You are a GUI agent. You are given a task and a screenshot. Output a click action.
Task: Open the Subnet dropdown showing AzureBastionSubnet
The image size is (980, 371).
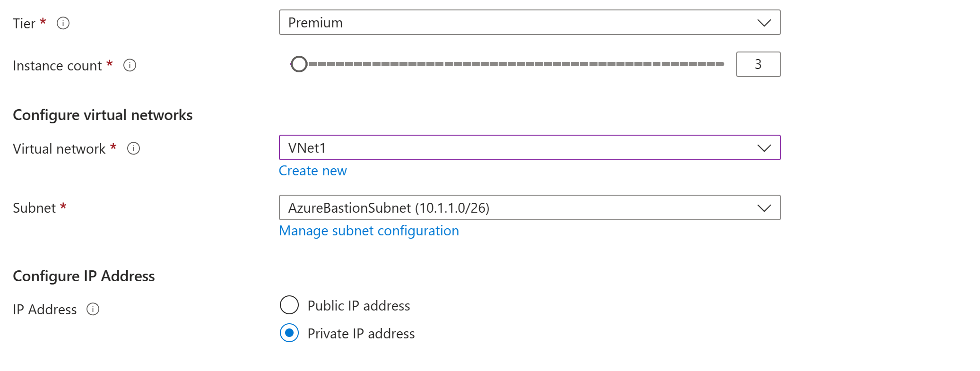[x=520, y=208]
